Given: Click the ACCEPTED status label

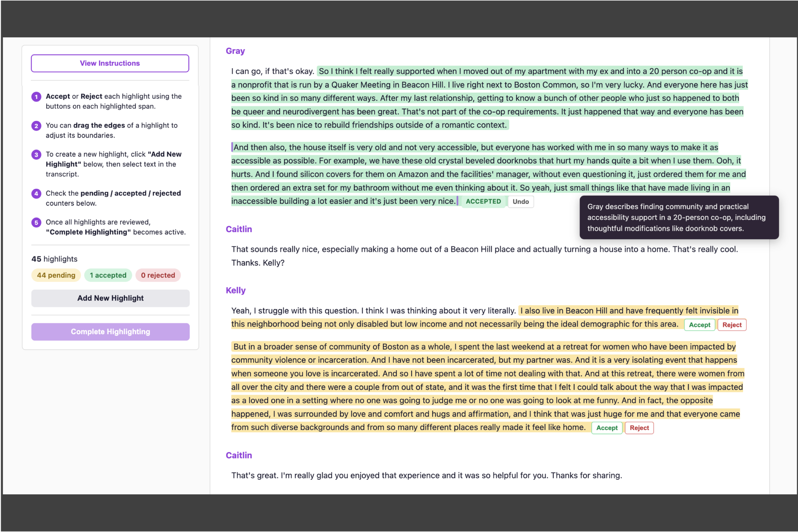Looking at the screenshot, I should 483,202.
